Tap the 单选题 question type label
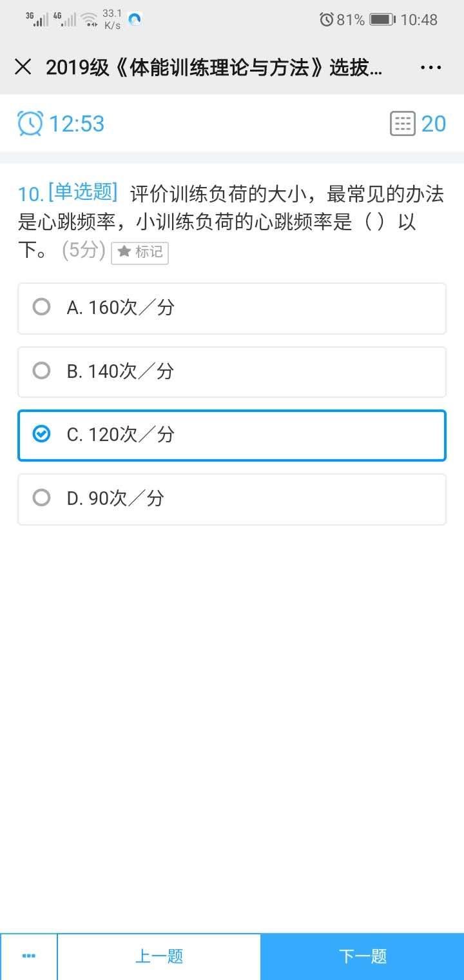 click(x=83, y=191)
